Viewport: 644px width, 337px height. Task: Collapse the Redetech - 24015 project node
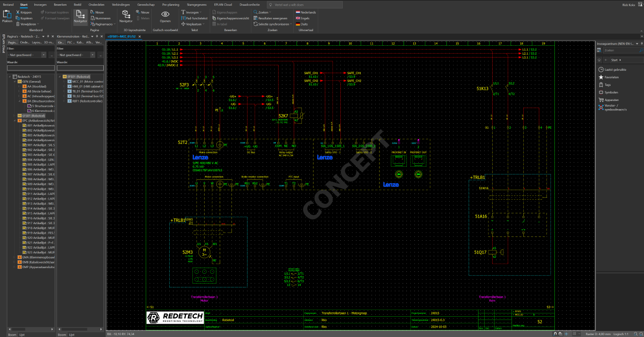point(10,76)
